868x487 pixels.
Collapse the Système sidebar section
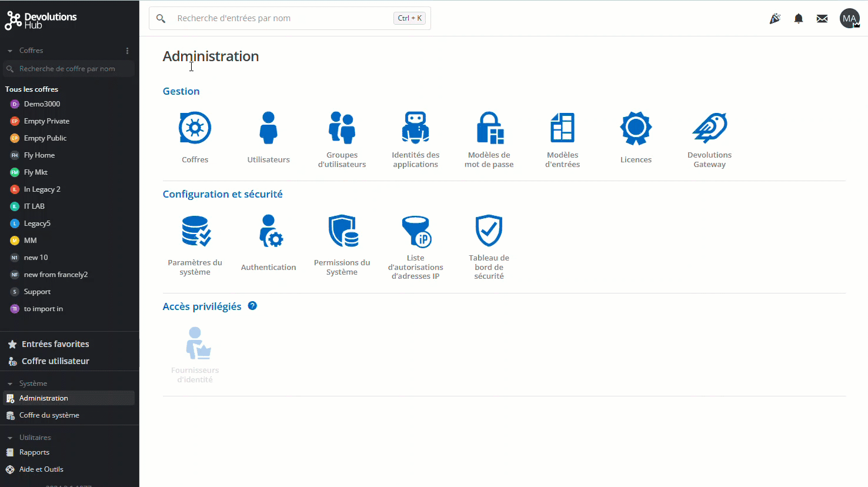coord(10,384)
